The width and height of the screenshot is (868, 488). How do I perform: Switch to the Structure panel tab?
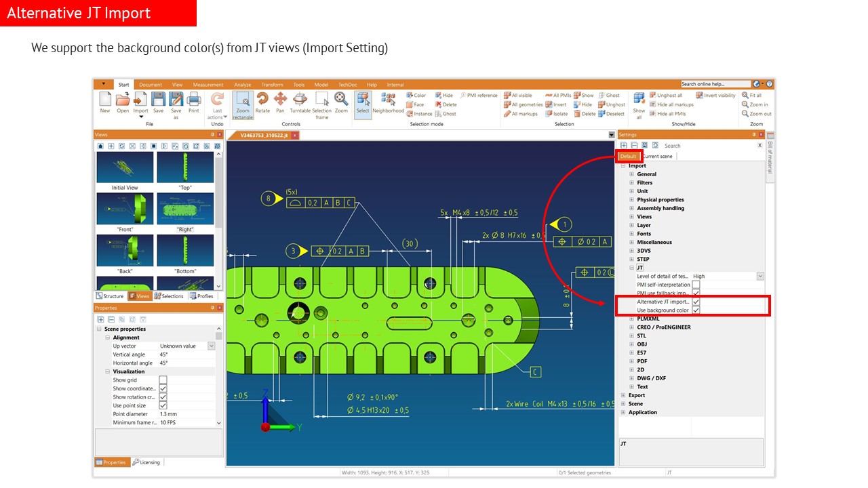[110, 296]
